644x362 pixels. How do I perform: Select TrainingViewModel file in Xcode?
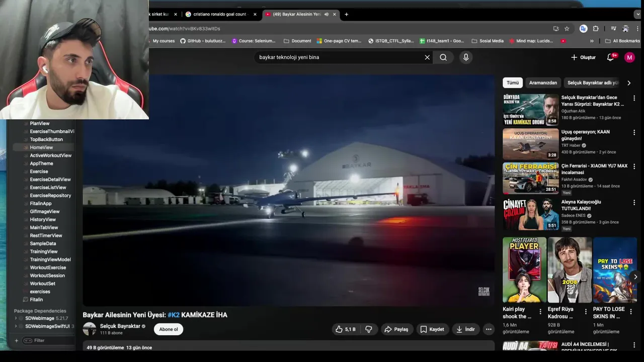50,259
